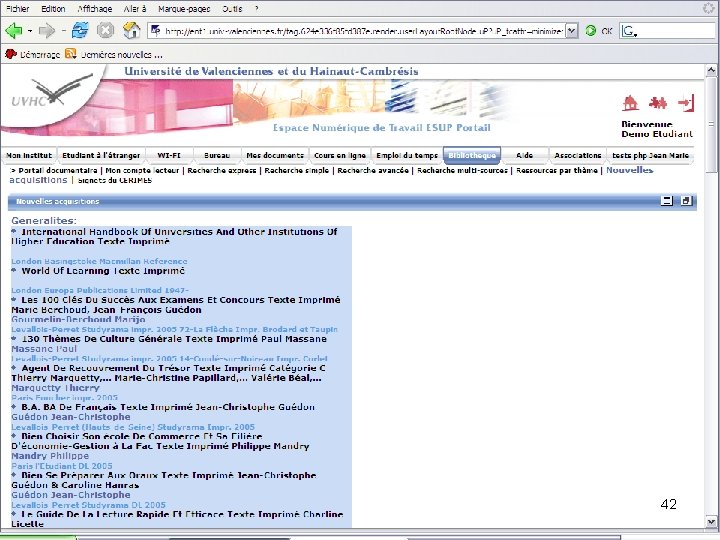This screenshot has width=720, height=540.
Task: Open the Recherche multi-sources link
Action: coord(462,170)
